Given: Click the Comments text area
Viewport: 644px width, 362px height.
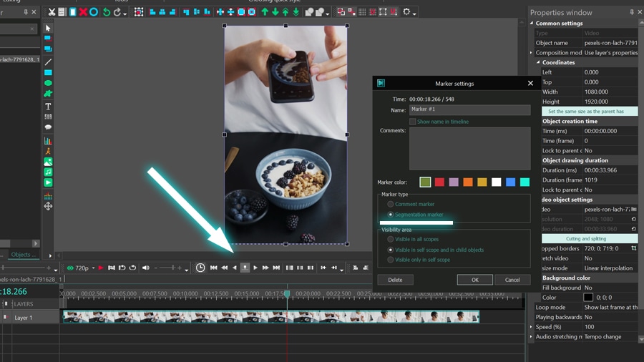Looking at the screenshot, I should click(469, 149).
